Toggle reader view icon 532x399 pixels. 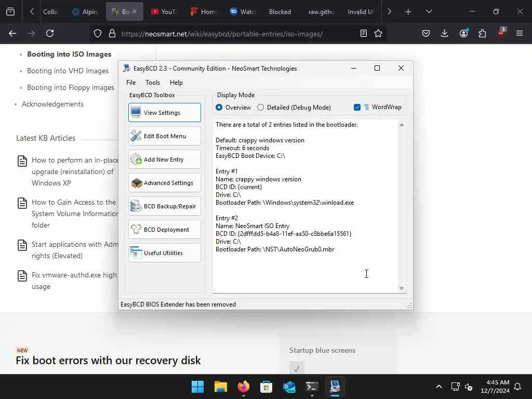[363, 33]
